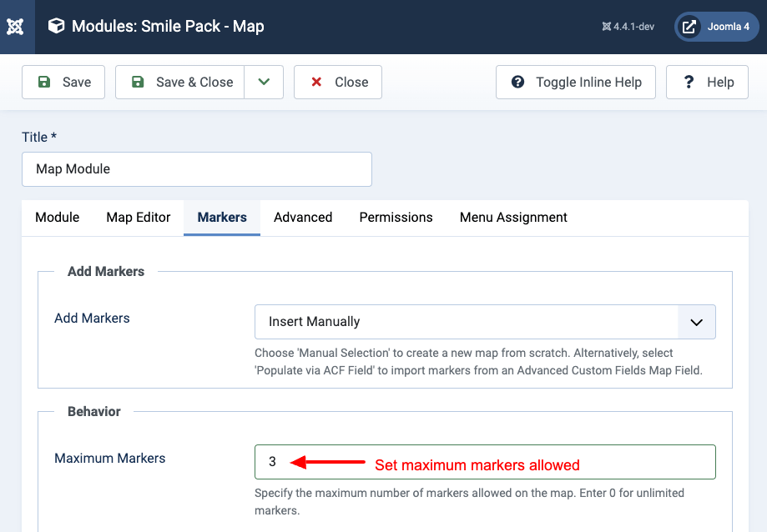
Task: Switch to the Map Editor tab
Action: [139, 218]
